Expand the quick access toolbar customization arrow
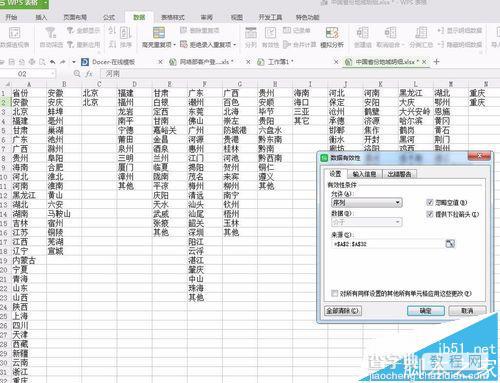The image size is (500, 383). [x=74, y=62]
